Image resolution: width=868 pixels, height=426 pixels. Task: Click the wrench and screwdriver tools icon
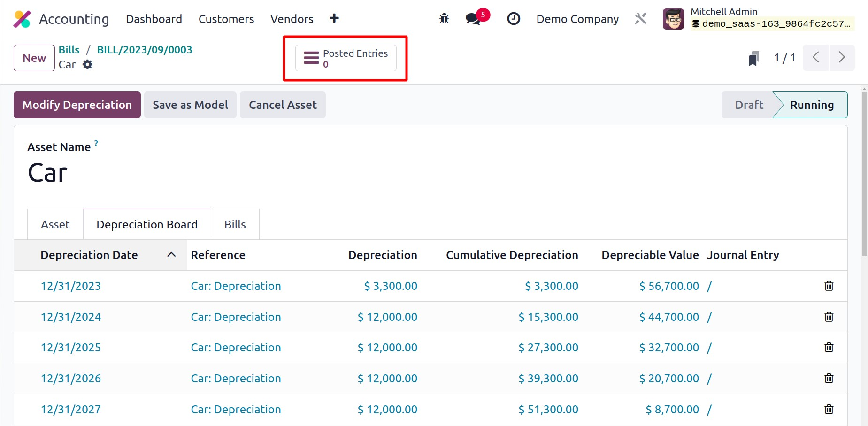641,19
